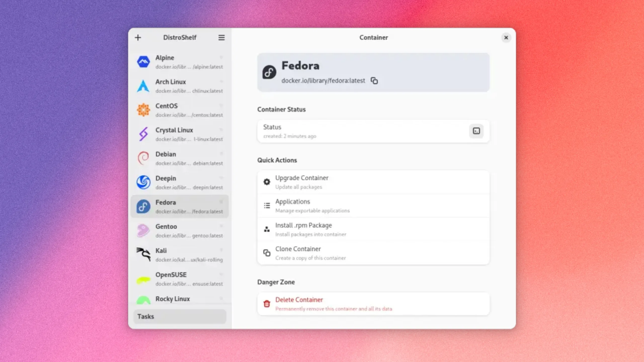Select Gentoo container in sidebar

click(180, 231)
